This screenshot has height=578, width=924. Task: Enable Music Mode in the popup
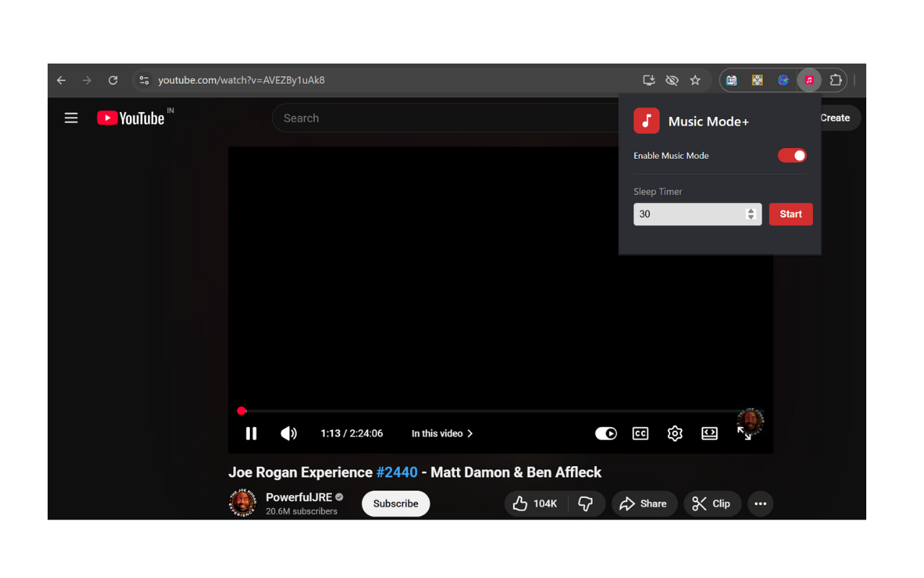[x=792, y=155]
